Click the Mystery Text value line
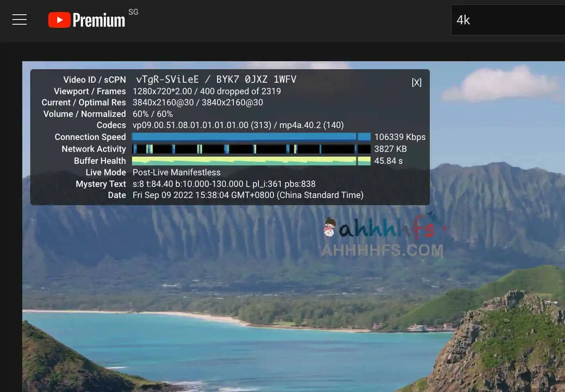Image resolution: width=565 pixels, height=392 pixels. (224, 184)
